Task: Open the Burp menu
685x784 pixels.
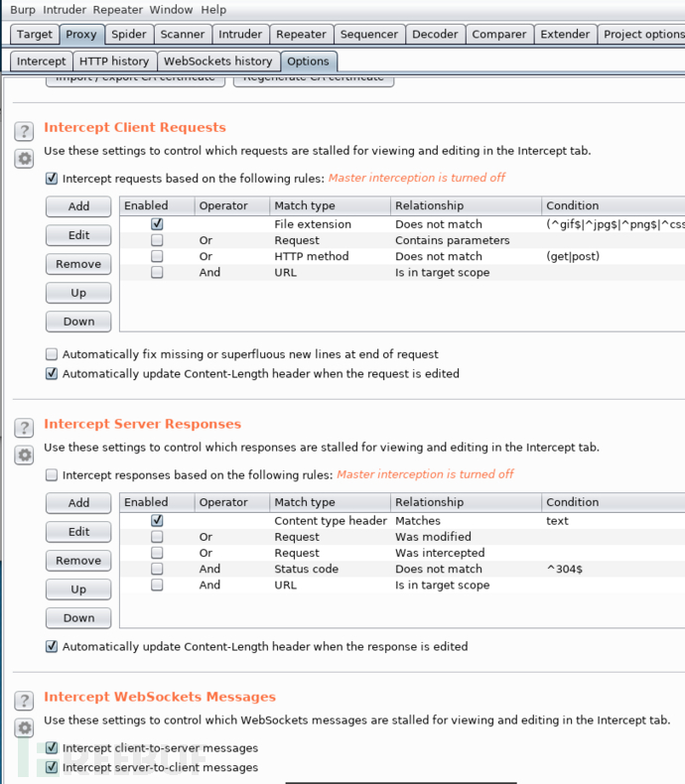Action: (23, 10)
